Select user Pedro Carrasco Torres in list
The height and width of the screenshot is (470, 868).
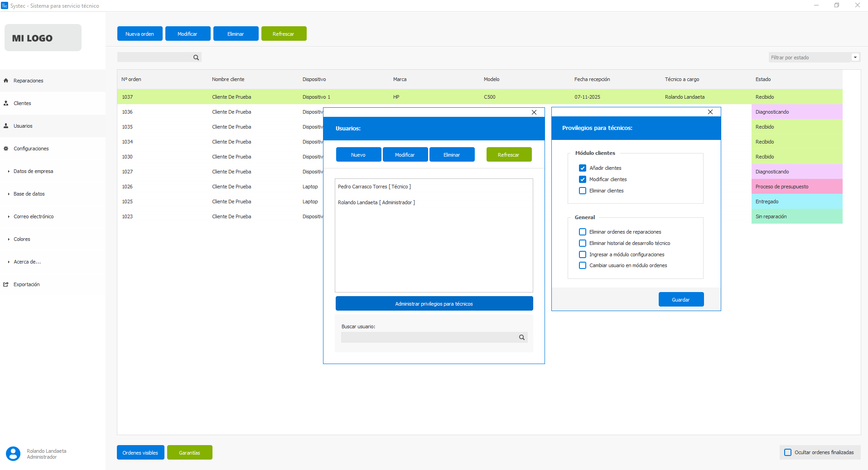pos(374,187)
